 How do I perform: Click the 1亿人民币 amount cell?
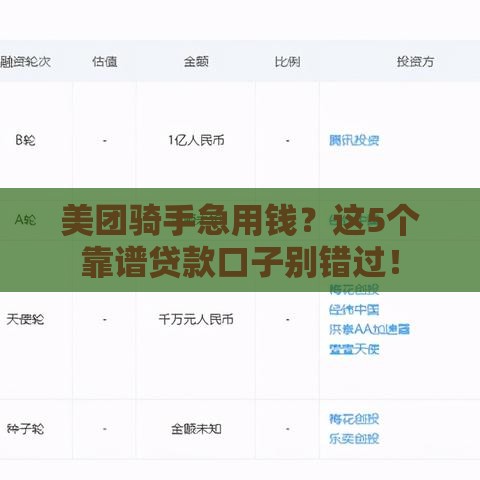coord(196,140)
